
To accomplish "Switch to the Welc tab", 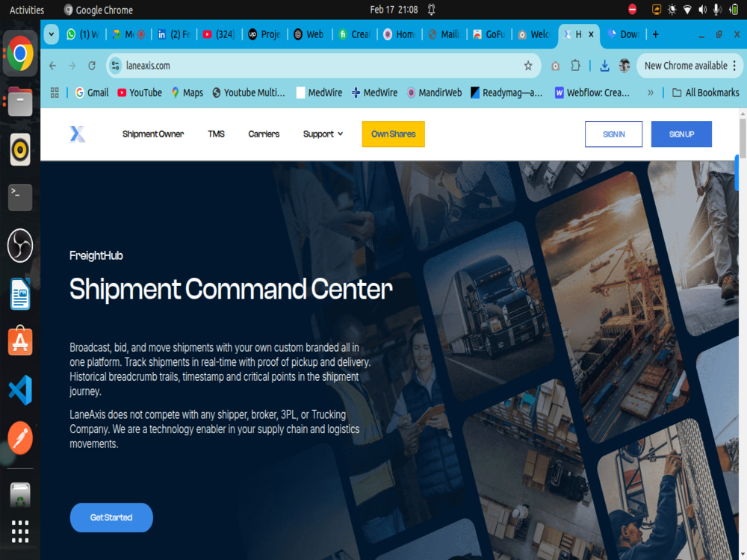I will (534, 34).
